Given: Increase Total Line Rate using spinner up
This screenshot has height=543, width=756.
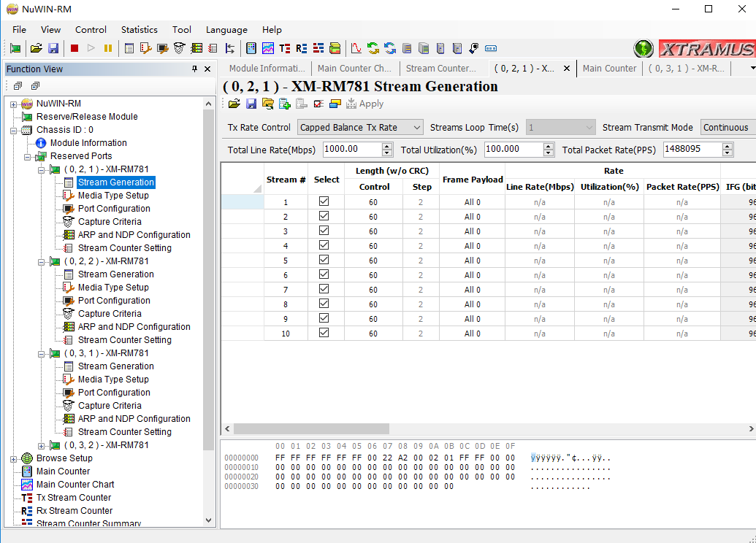Looking at the screenshot, I should (x=386, y=147).
